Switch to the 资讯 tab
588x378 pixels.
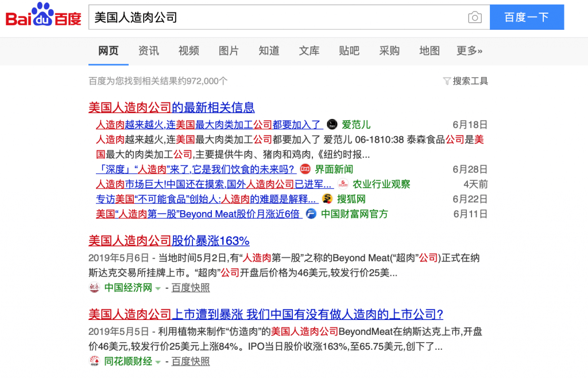(x=149, y=51)
